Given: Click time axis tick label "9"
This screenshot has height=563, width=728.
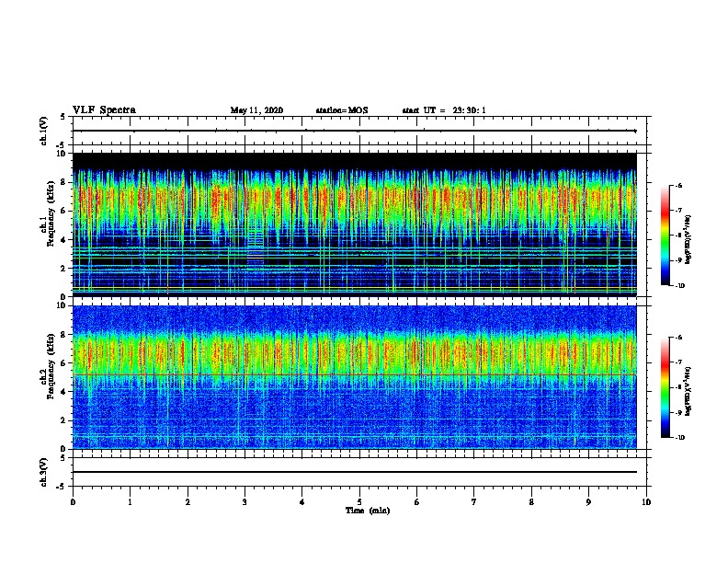Looking at the screenshot, I should pyautogui.click(x=588, y=502).
